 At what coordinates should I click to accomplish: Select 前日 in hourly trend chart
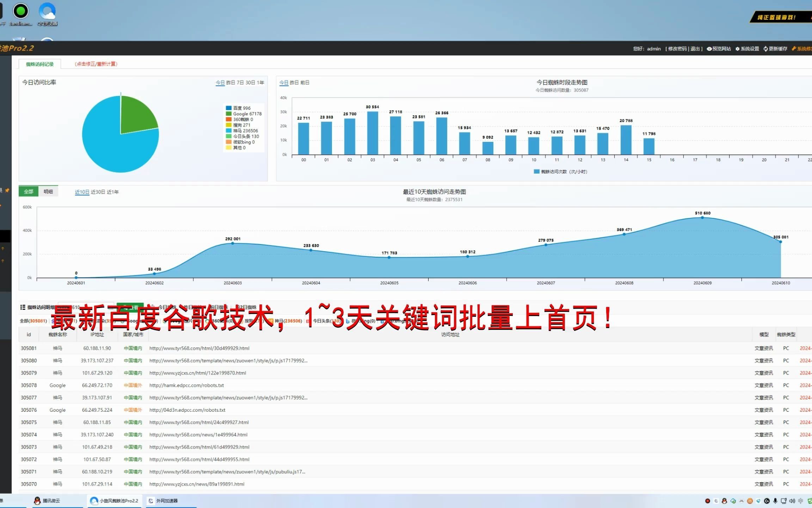[304, 83]
